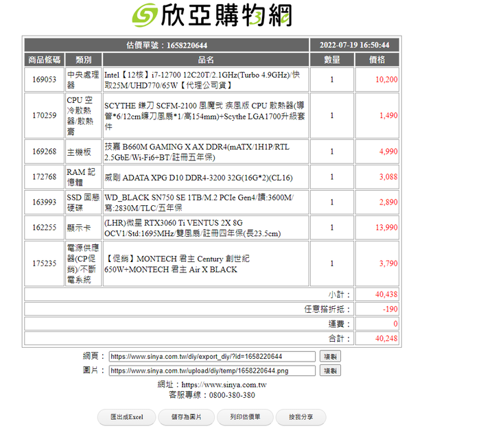Viewport: 494px width, 448px height.
Task: Click the 儲存為圖片 button
Action: point(186,417)
